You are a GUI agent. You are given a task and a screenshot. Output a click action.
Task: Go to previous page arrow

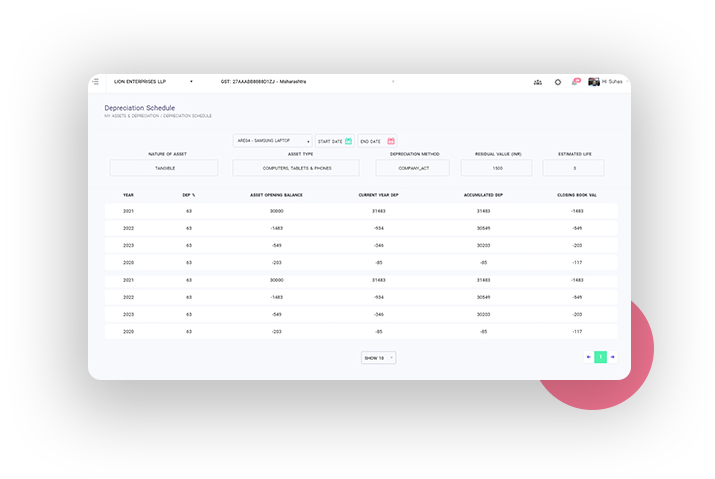pyautogui.click(x=588, y=357)
